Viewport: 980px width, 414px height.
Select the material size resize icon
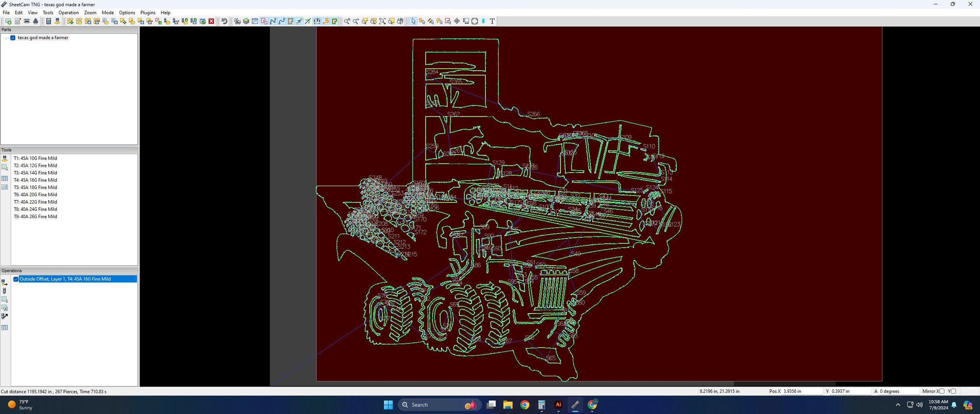(466, 21)
